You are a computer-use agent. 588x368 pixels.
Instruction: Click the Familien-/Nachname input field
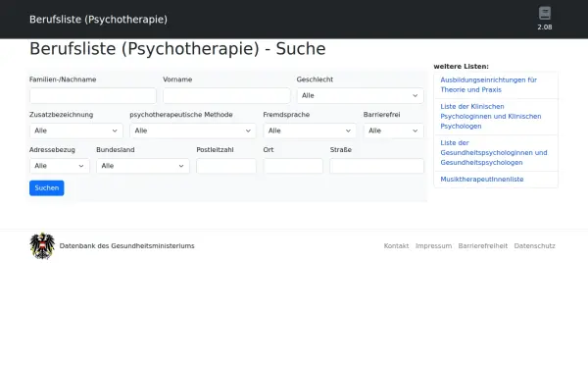[x=93, y=96]
